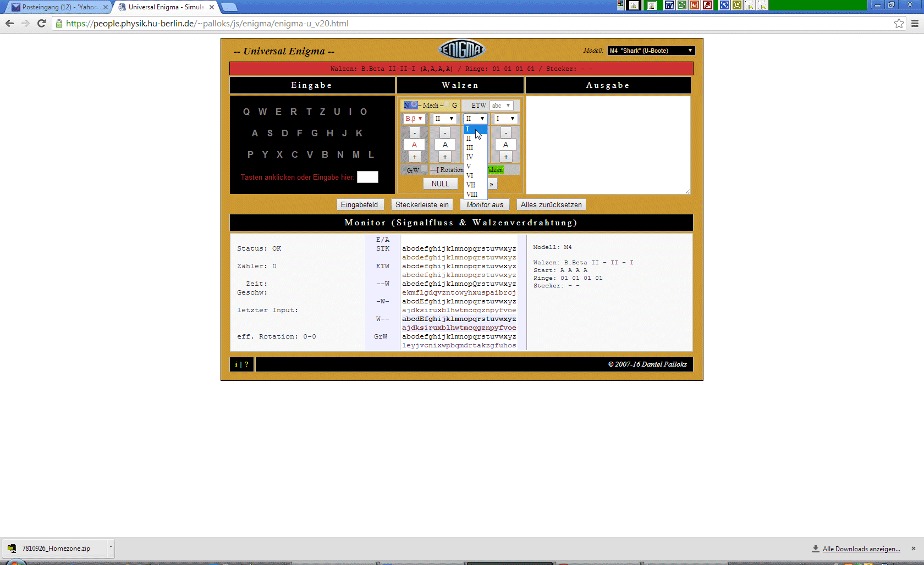Click the NULL button
The width and height of the screenshot is (924, 565).
[x=441, y=184]
